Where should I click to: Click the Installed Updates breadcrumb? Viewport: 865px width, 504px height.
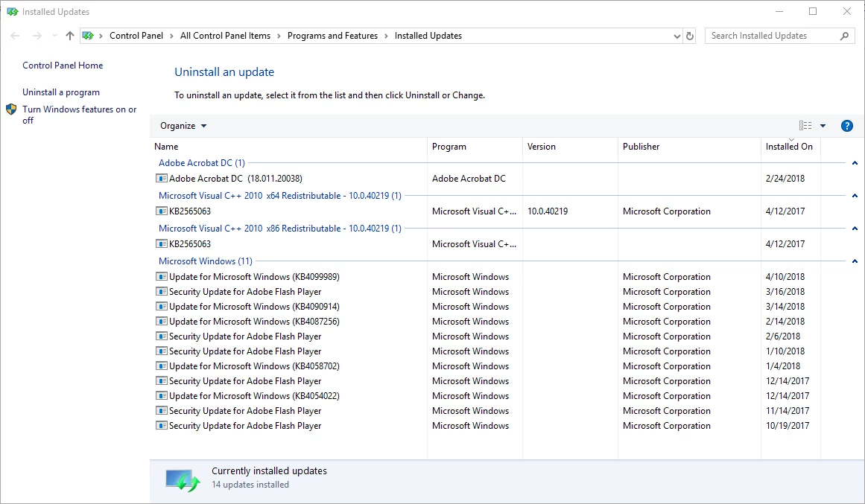click(428, 36)
